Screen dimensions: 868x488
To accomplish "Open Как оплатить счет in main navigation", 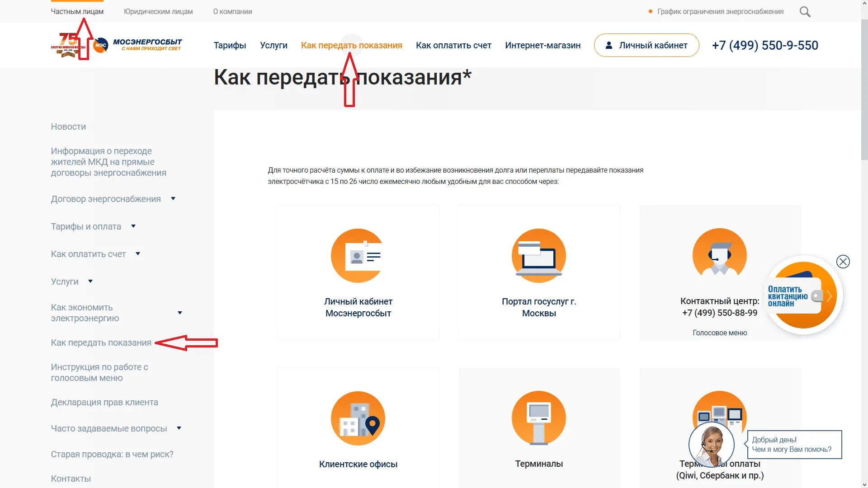I will click(x=453, y=45).
